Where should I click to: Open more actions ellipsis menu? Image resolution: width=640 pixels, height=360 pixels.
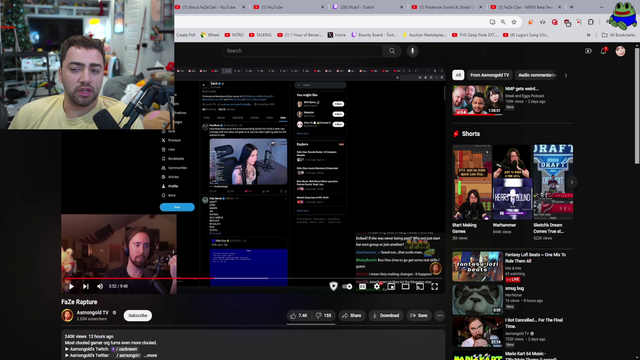(440, 316)
